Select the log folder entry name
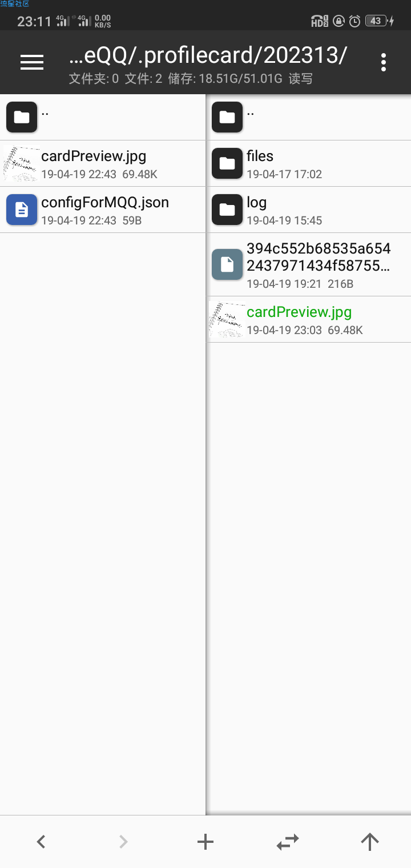Viewport: 411px width, 868px height. pos(256,203)
